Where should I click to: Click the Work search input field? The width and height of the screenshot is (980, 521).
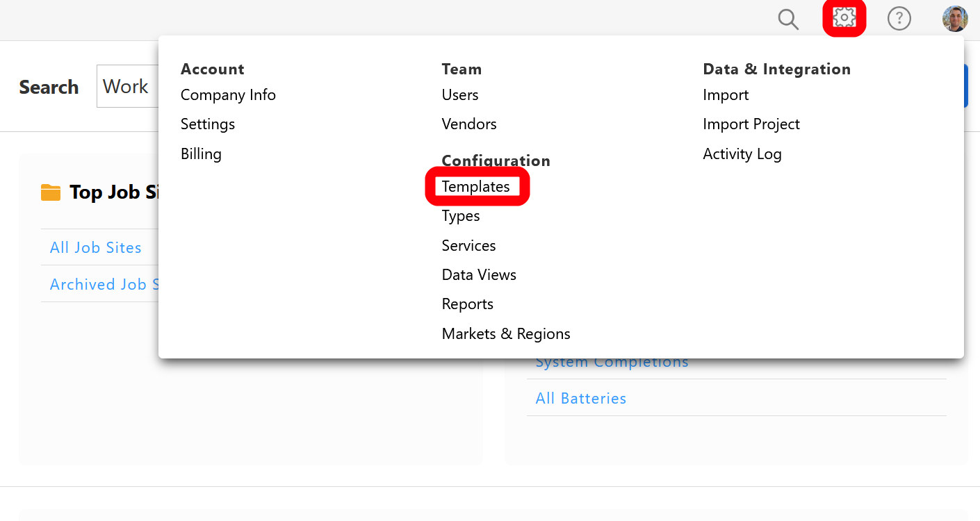point(128,87)
